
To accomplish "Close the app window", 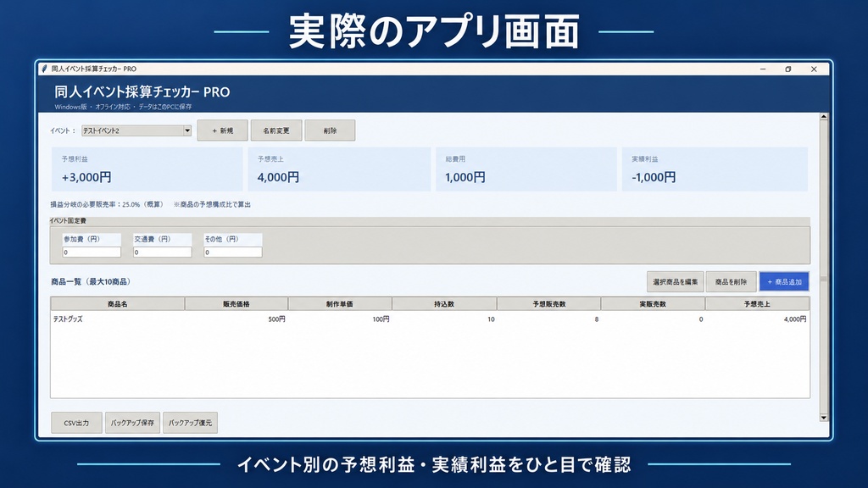I will coord(814,69).
